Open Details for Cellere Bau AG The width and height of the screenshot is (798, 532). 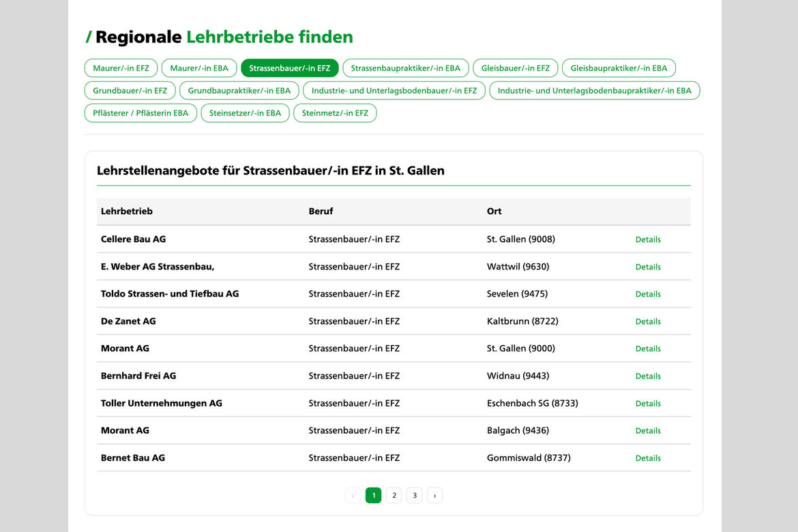coord(648,239)
